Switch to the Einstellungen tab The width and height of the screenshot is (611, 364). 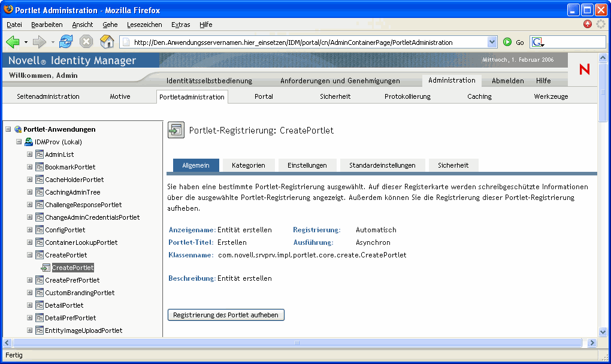coord(307,165)
